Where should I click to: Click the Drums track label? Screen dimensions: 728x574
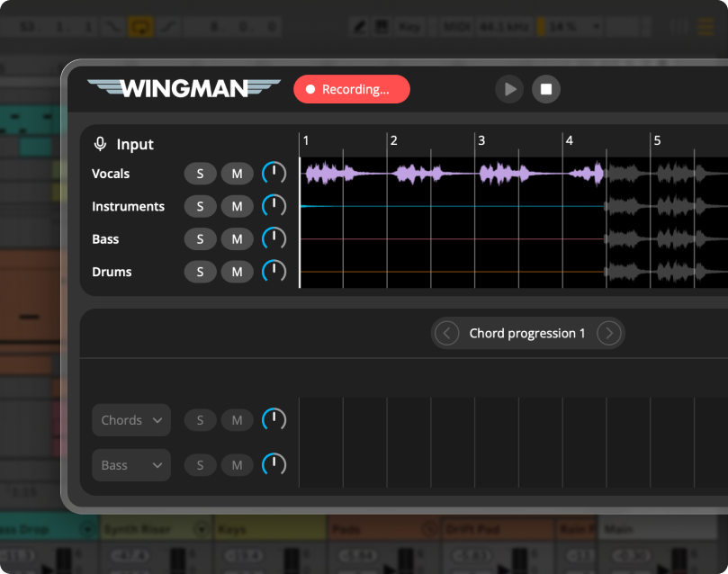112,272
